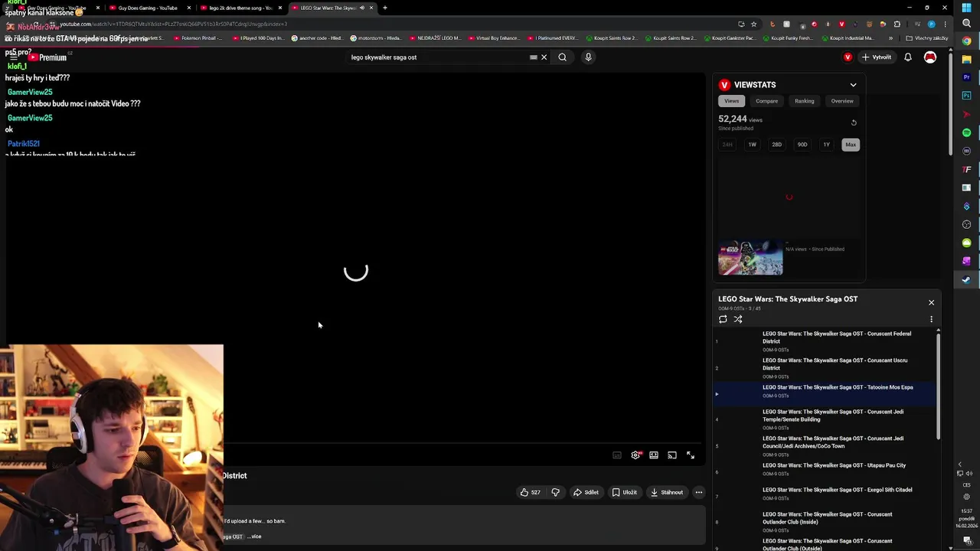Open a new browser tab
This screenshot has width=980, height=551.
click(x=385, y=8)
